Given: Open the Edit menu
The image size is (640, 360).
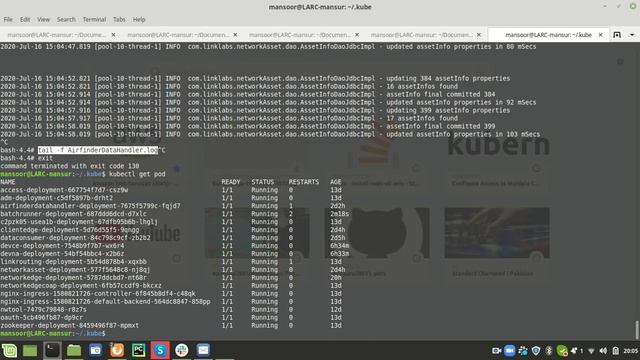Looking at the screenshot, I should click(x=25, y=20).
